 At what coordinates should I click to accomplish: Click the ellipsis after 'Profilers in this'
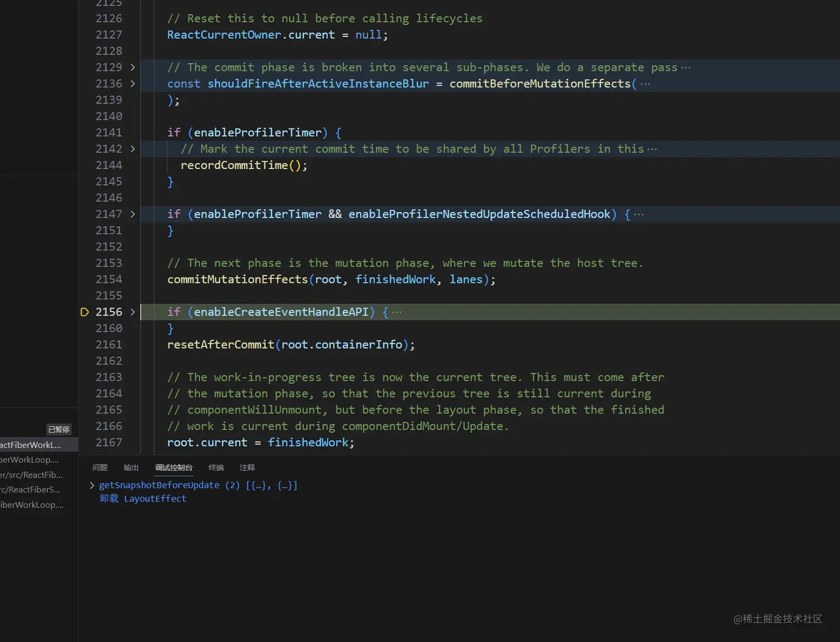pos(652,149)
